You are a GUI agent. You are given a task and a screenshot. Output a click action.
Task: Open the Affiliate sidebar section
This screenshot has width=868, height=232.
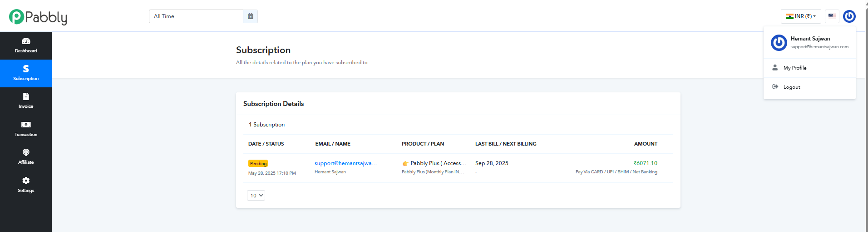click(26, 156)
